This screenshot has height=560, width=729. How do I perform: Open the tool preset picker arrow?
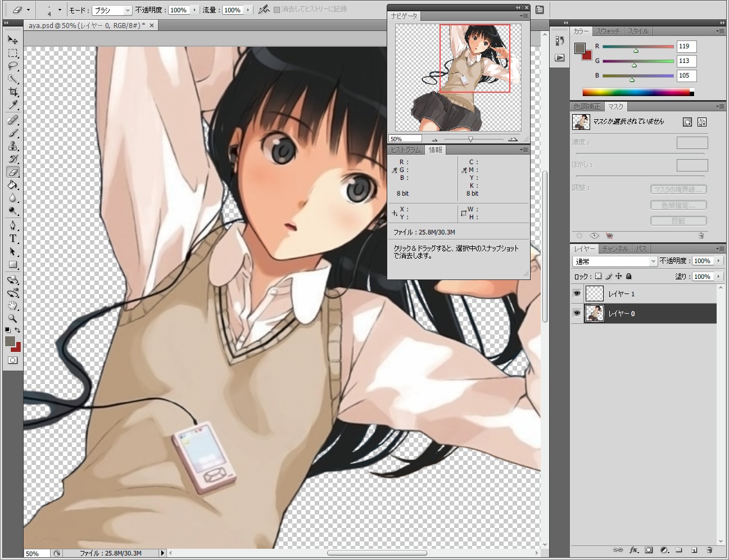(28, 10)
